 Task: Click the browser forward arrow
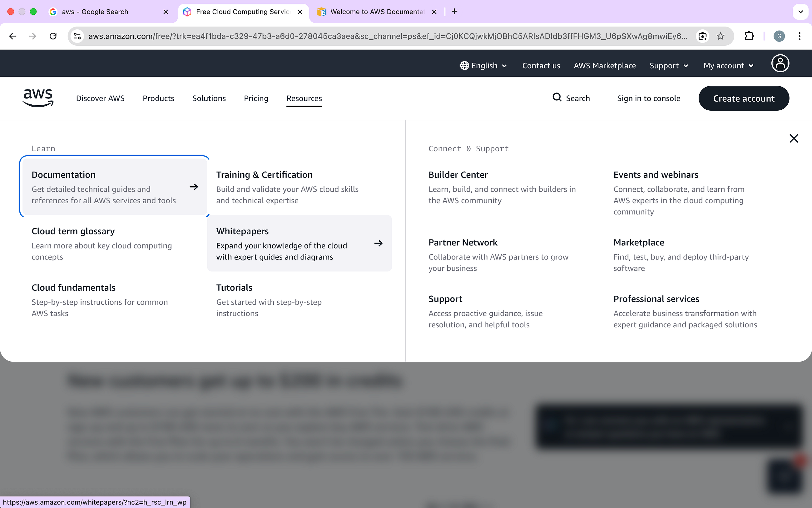click(32, 36)
